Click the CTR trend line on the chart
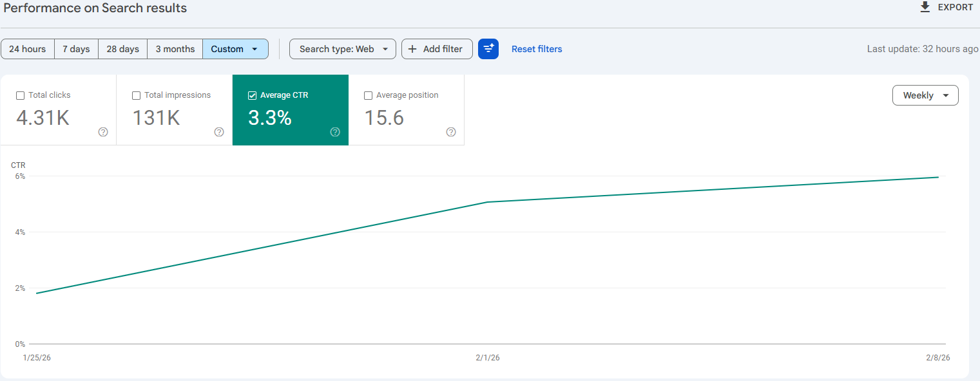The width and height of the screenshot is (980, 381). pyautogui.click(x=490, y=201)
